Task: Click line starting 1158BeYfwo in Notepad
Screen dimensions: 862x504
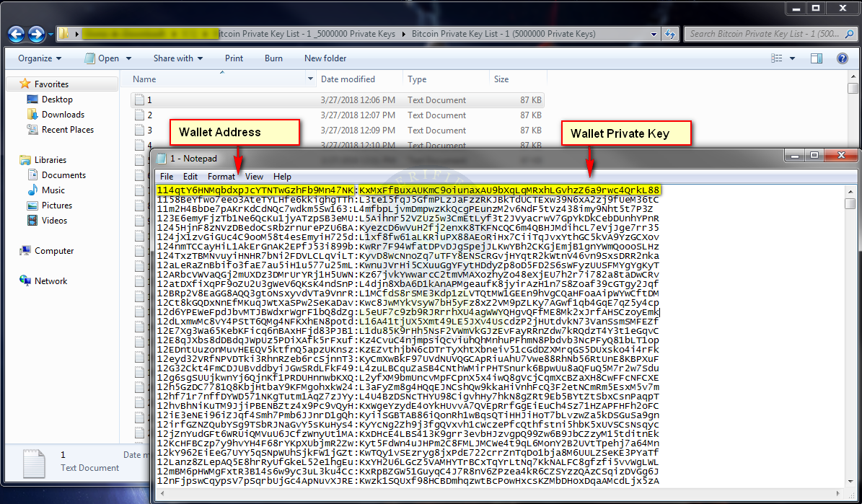Action: 408,200
